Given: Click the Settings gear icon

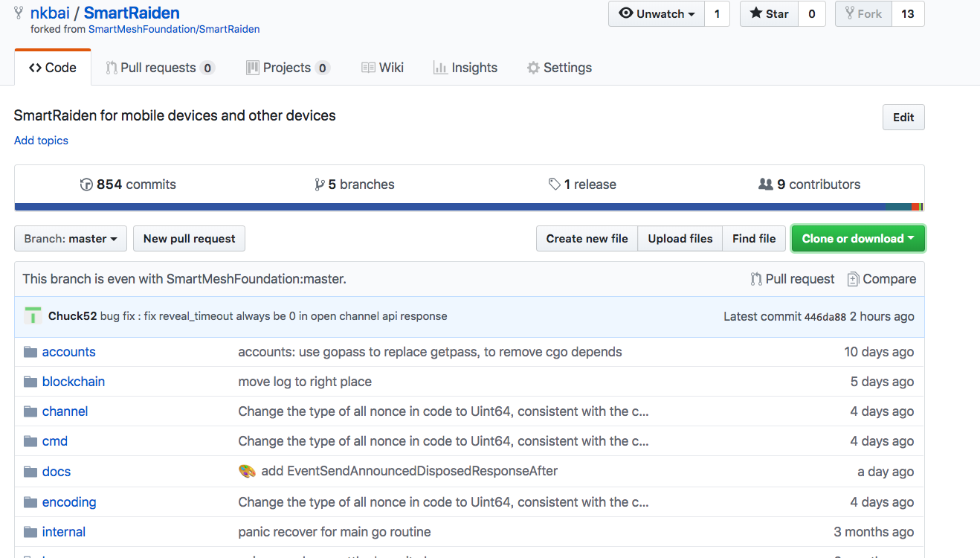Looking at the screenshot, I should [533, 68].
